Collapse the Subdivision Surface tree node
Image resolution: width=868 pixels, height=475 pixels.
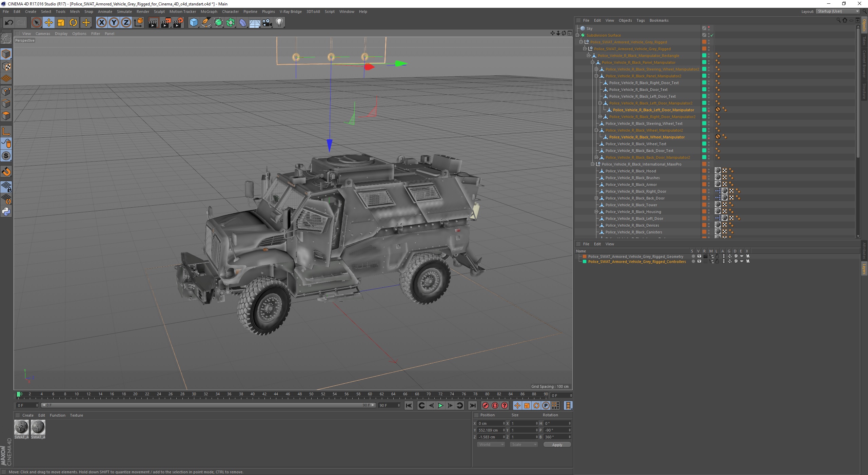coord(577,35)
